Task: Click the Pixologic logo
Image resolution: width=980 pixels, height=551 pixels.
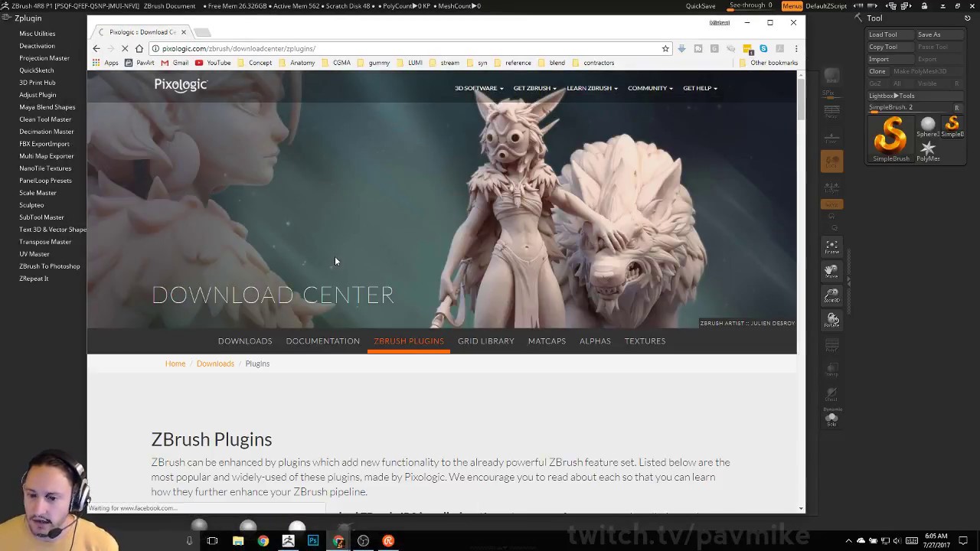Action: pyautogui.click(x=181, y=85)
